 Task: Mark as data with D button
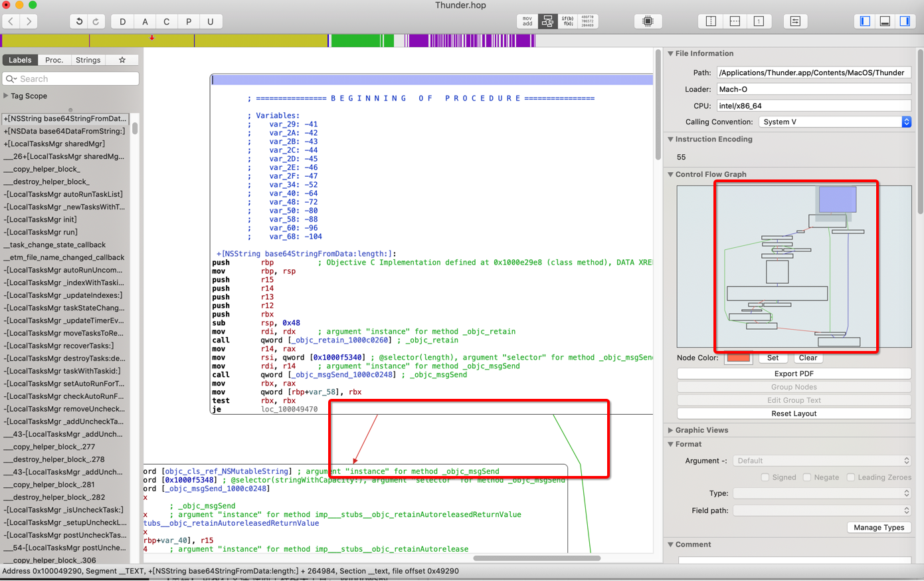(122, 21)
